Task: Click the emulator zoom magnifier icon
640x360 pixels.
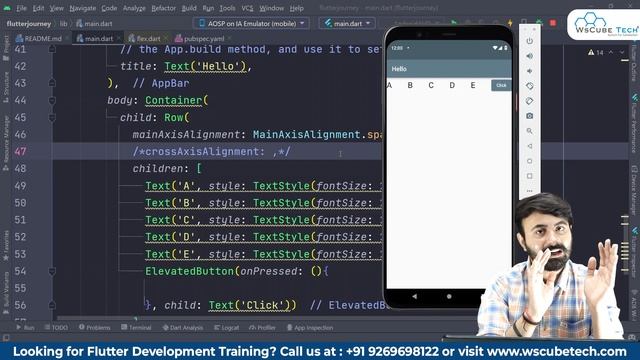Action: 529,131
